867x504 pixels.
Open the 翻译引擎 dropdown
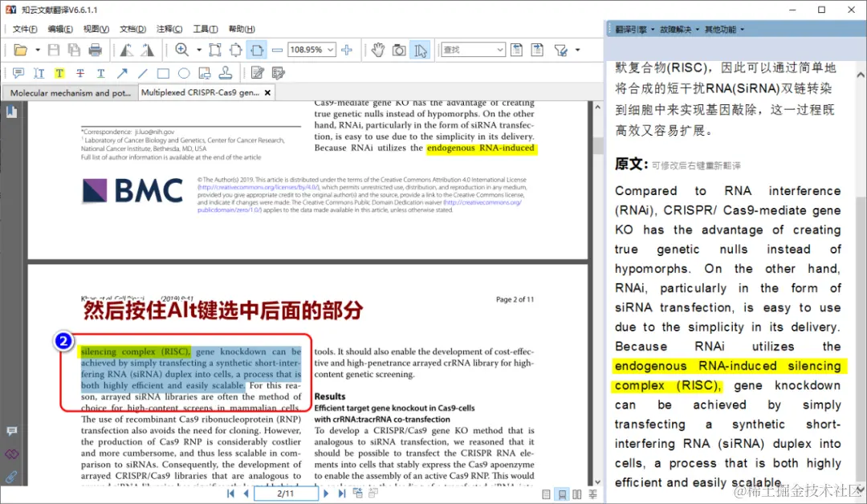click(630, 29)
